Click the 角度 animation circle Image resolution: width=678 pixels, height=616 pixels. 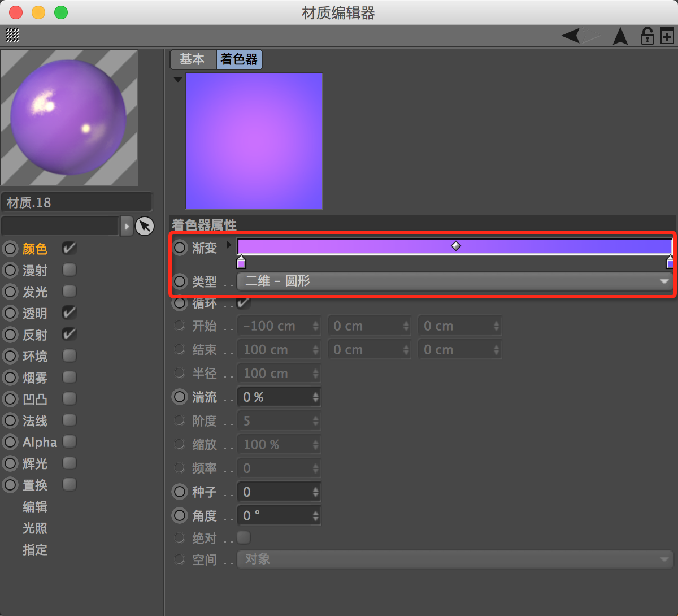pos(180,515)
